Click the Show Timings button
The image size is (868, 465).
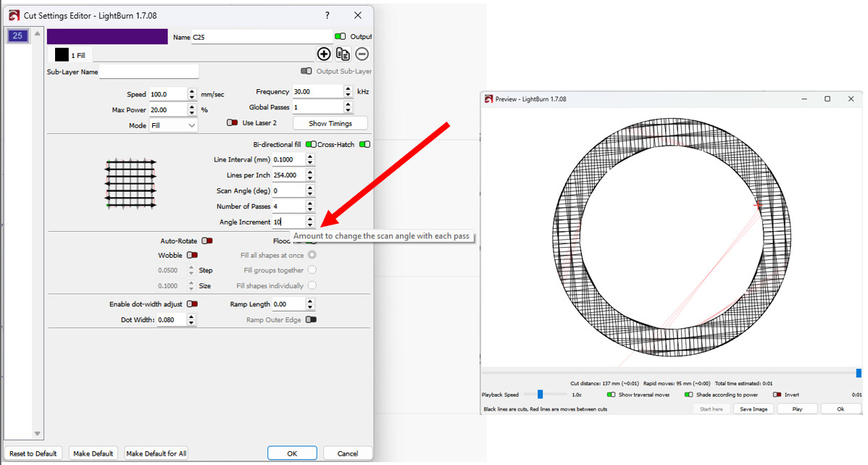click(x=330, y=123)
